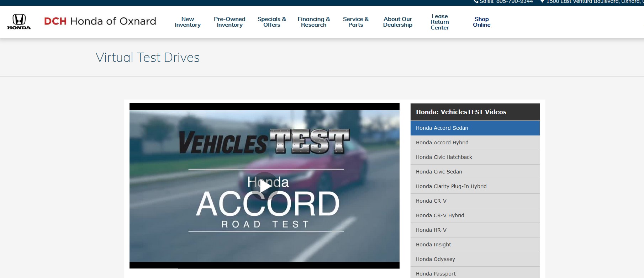Click the location pin icon by address
Image resolution: width=644 pixels, height=278 pixels.
pyautogui.click(x=542, y=1)
